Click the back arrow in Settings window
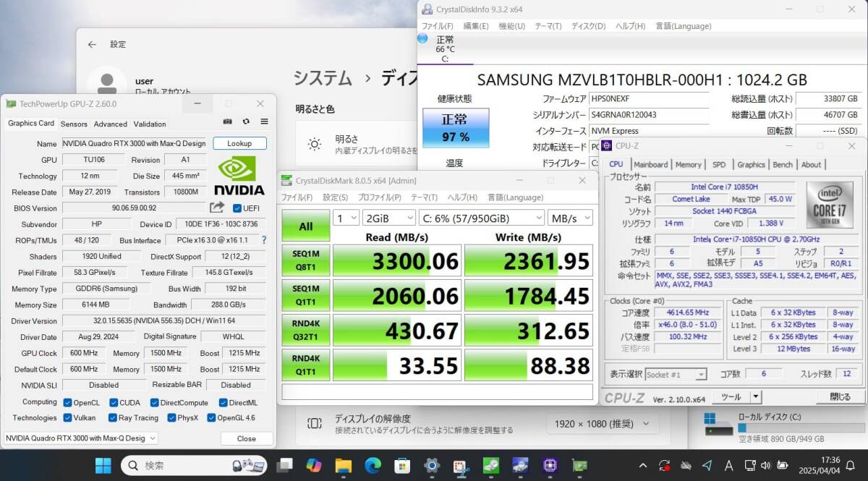The height and width of the screenshot is (481, 868). tap(92, 44)
